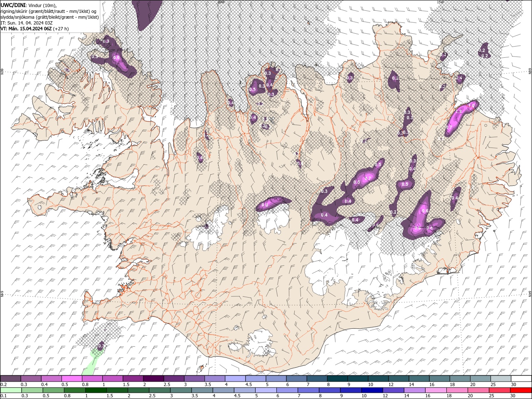The width and height of the screenshot is (532, 399).
Task: Click the 0.2 swatch on upper snow scale
Action: point(10,379)
